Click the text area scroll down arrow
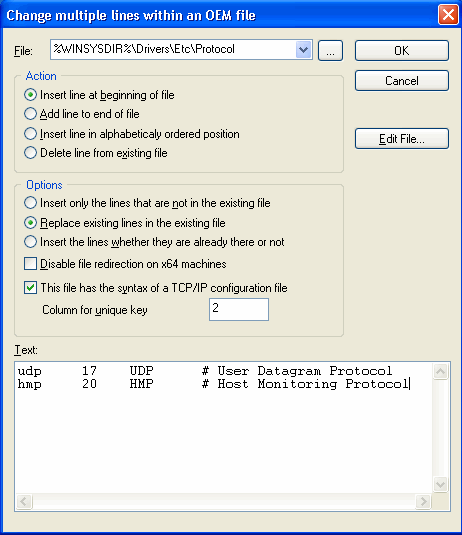The height and width of the screenshot is (535, 462). [441, 484]
